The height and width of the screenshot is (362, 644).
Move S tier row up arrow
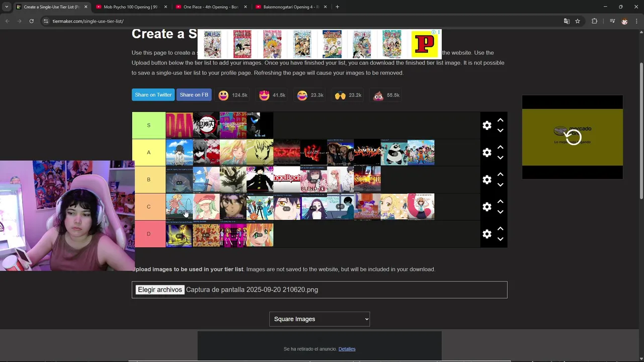(x=500, y=120)
